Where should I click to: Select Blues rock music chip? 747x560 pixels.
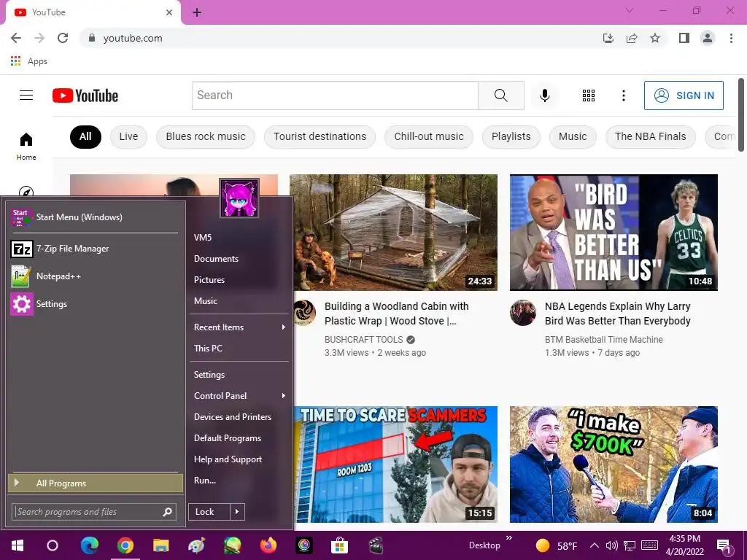206,136
